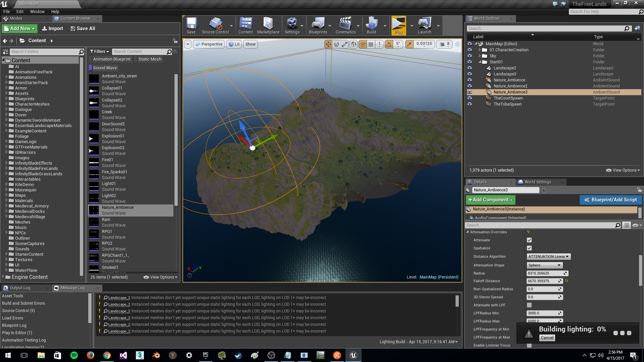Open the Filters dropdown in Content Browser
Image resolution: width=644 pixels, height=362 pixels.
pyautogui.click(x=99, y=52)
